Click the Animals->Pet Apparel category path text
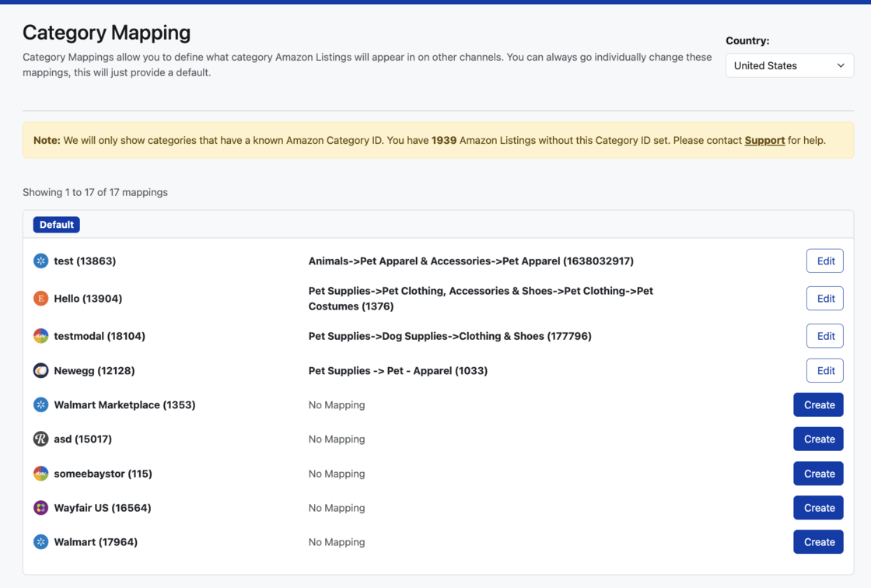This screenshot has width=871, height=588. pos(471,261)
